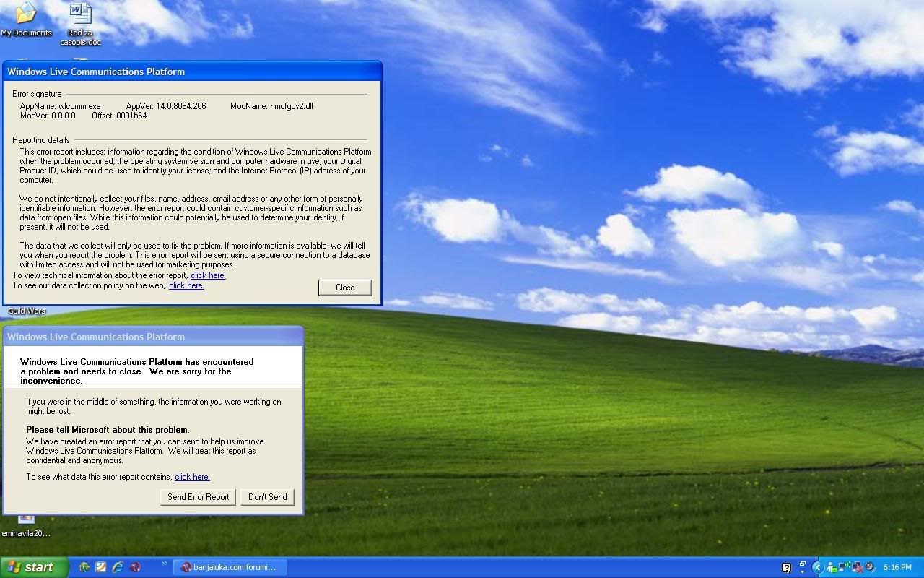924x578 pixels.
Task: Select the Rad za casopis.doc file icon
Action: (x=80, y=23)
